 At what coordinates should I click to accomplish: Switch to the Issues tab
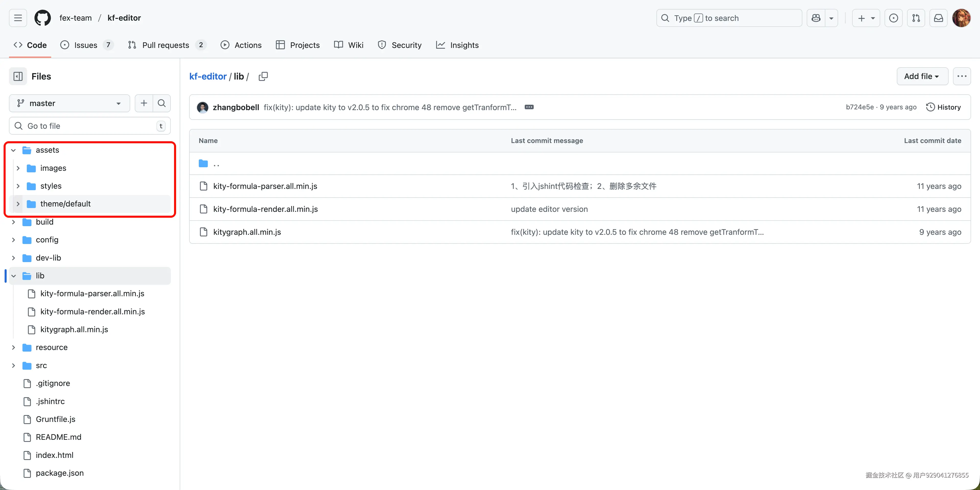tap(85, 45)
